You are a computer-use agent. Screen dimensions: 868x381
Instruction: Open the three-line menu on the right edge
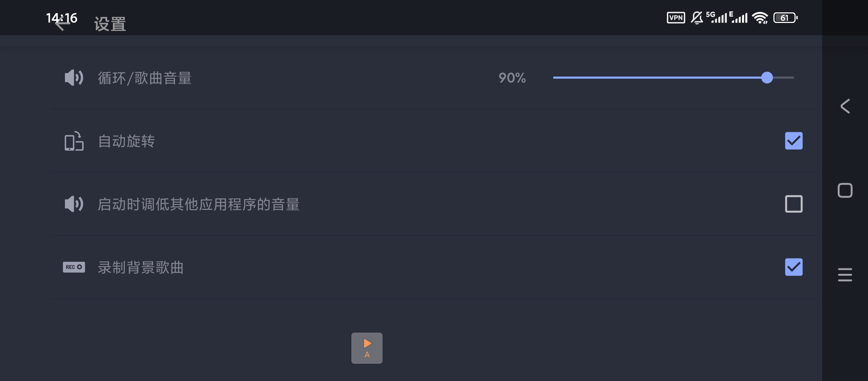point(845,275)
